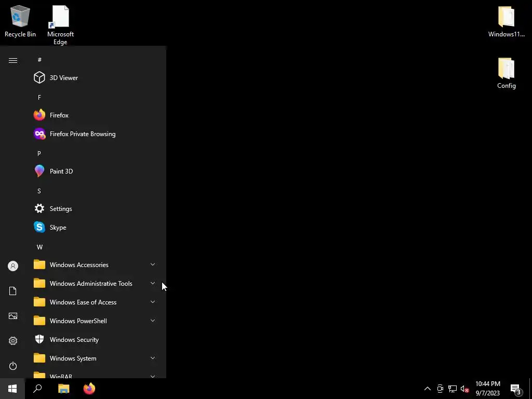Open Pictures from the Start sidebar
532x399 pixels.
coord(13,316)
